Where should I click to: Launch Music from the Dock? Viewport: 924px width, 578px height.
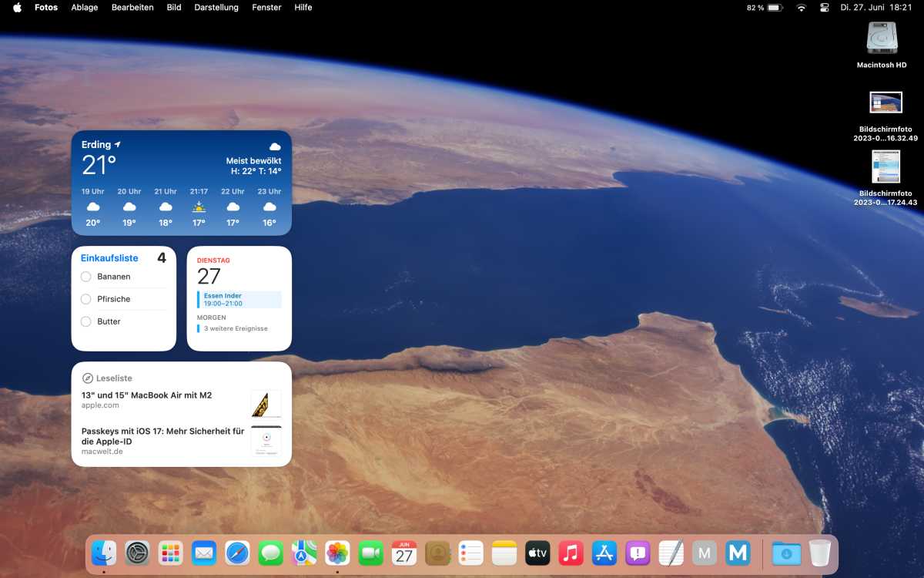pos(571,553)
